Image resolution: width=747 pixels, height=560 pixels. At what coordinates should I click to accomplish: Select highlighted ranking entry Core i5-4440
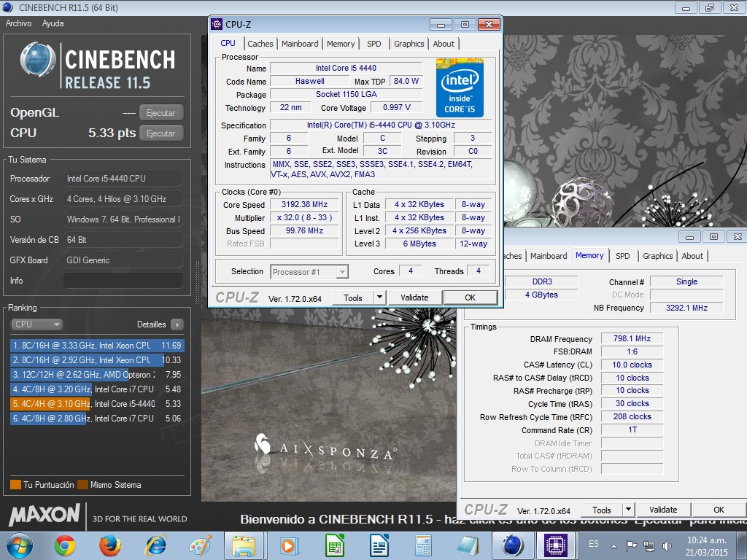pyautogui.click(x=97, y=404)
